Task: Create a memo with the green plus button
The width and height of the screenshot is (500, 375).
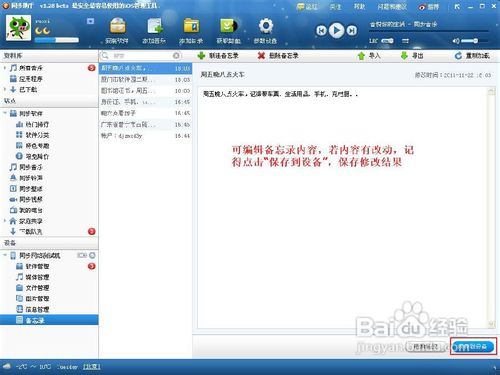Action: (218, 56)
